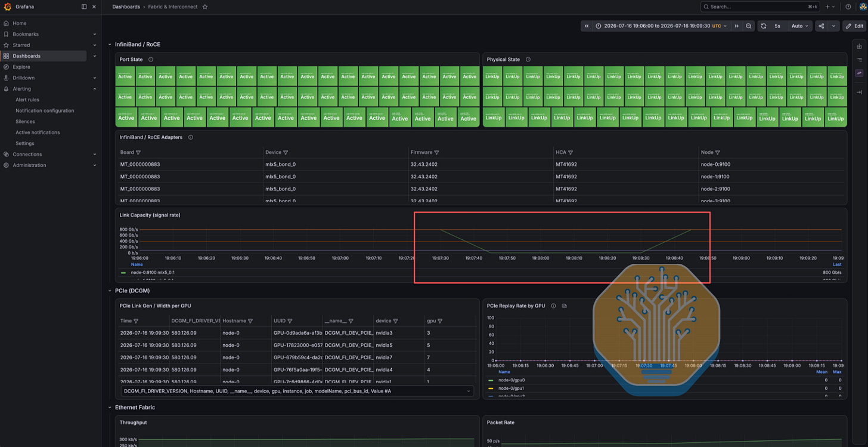Viewport: 868px width, 447px height.
Task: Star the Fabric & Interconnect dashboard
Action: pos(205,7)
